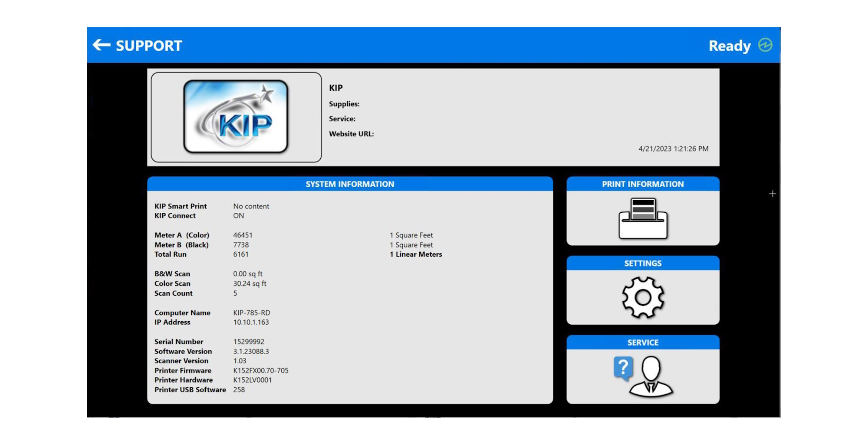Click the Supplies: label
Viewport: 868px width, 445px height.
pos(344,104)
